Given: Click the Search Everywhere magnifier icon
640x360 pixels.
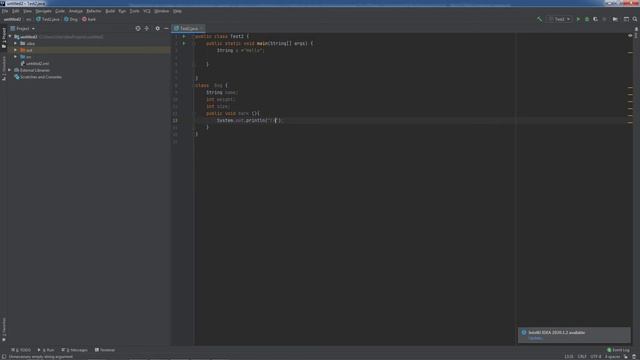Looking at the screenshot, I should (x=635, y=19).
